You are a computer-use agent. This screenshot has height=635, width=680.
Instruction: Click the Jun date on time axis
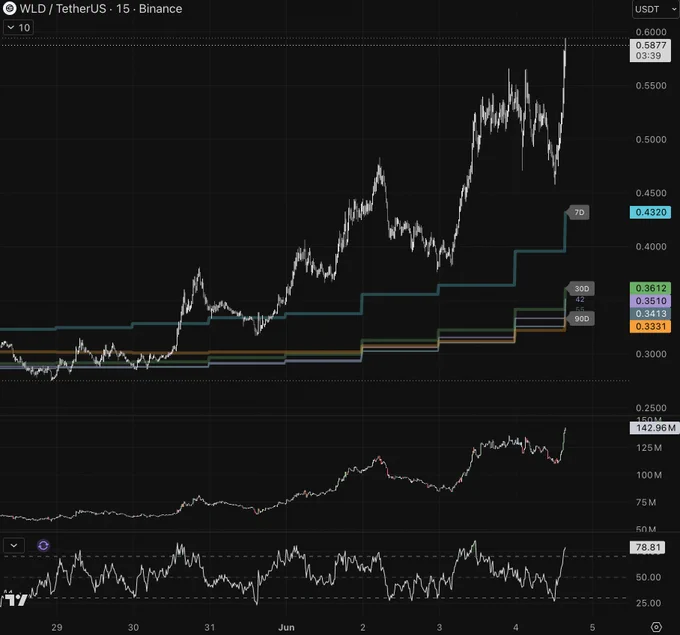pos(286,627)
